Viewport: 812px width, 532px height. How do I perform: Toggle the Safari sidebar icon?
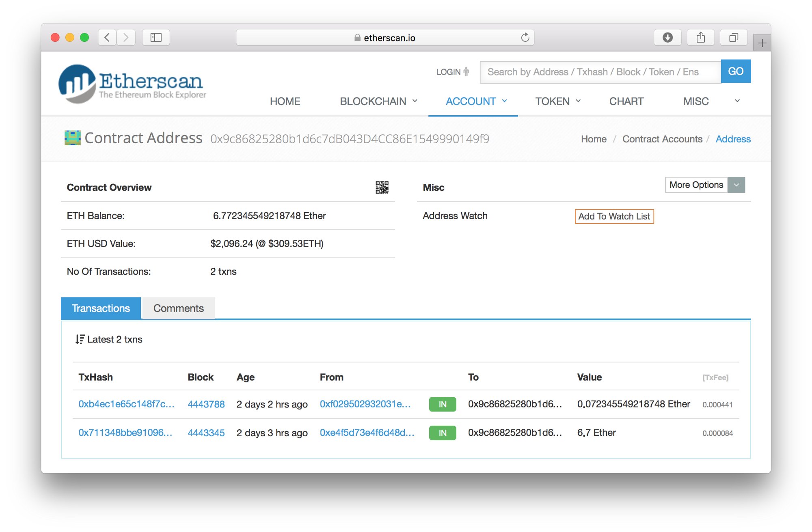pos(156,38)
